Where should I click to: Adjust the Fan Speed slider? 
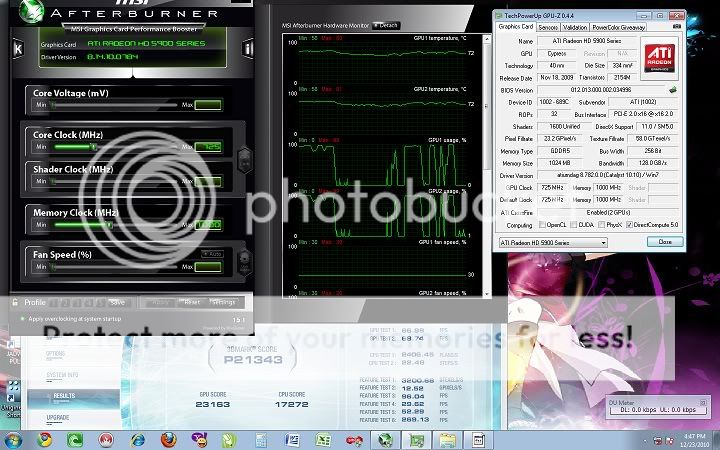(x=115, y=266)
